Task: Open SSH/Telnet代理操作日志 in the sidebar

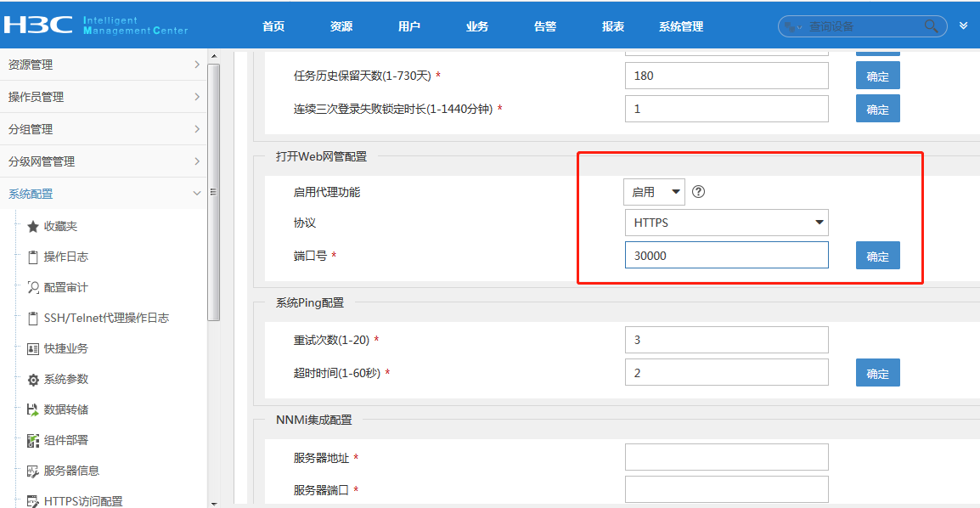Action: (106, 318)
